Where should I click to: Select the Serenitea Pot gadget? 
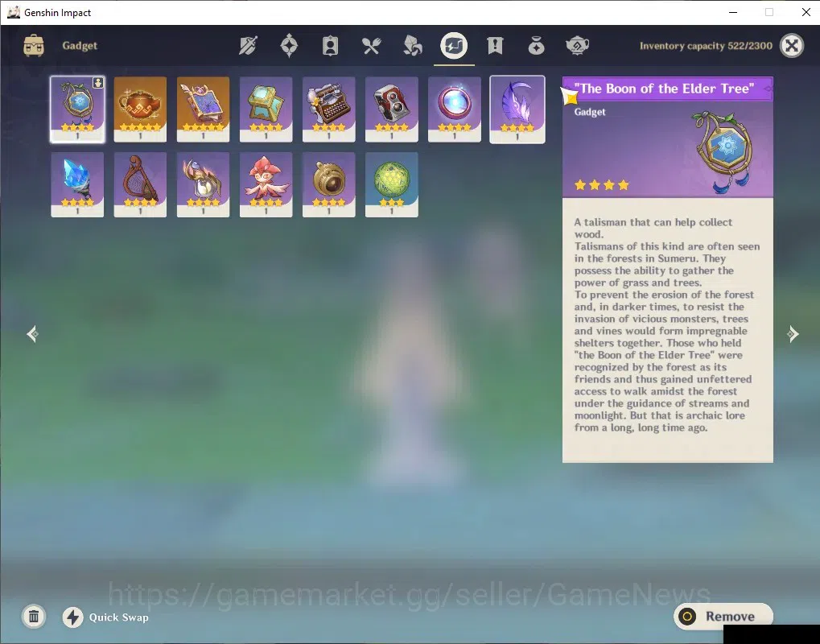[x=140, y=109]
